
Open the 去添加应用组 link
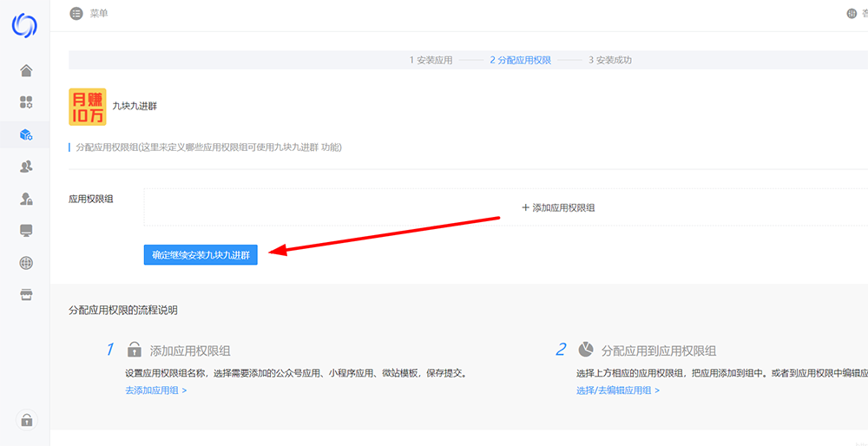pos(155,390)
